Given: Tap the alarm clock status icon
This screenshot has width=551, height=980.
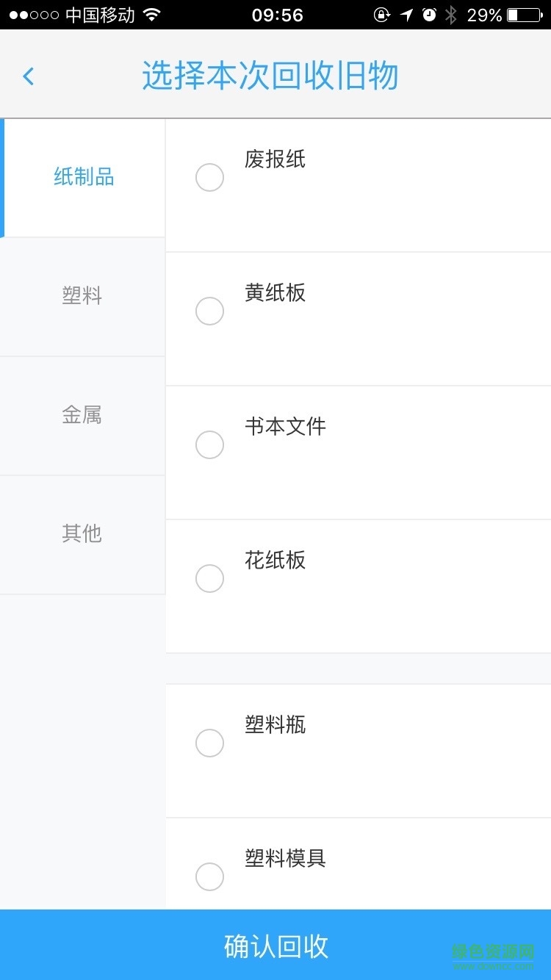Looking at the screenshot, I should tap(430, 15).
